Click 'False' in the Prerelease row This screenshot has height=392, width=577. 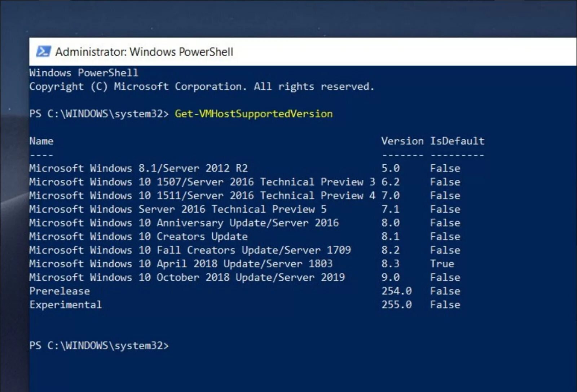(x=445, y=291)
